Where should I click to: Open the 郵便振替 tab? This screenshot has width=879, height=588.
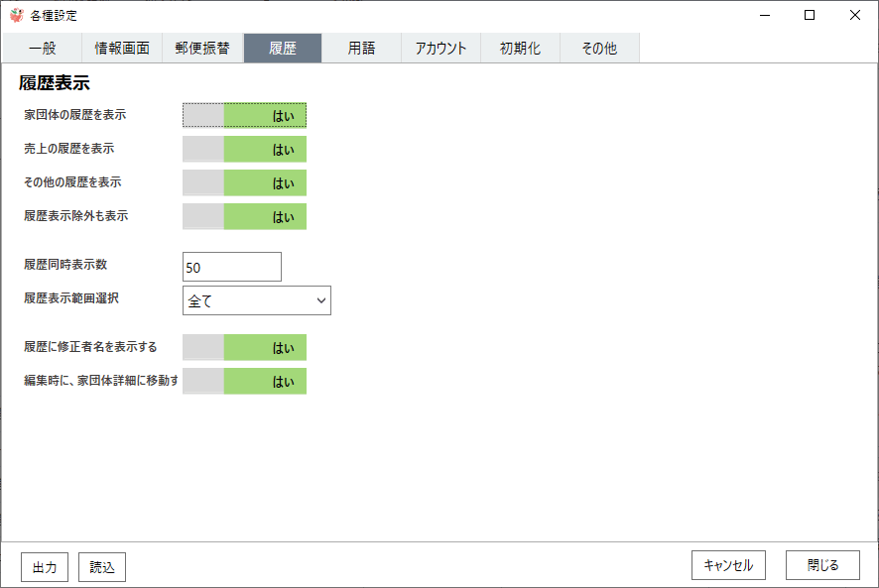click(x=202, y=49)
